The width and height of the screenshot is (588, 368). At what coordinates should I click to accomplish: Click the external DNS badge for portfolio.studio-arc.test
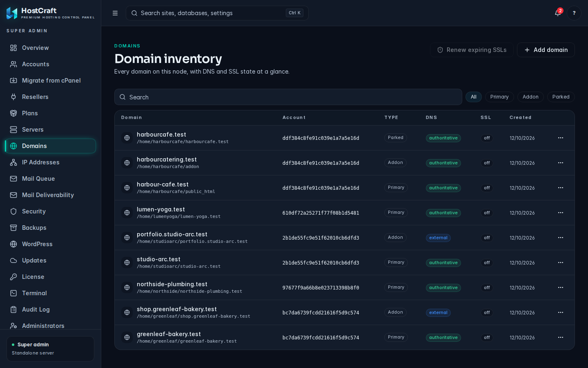[438, 238]
